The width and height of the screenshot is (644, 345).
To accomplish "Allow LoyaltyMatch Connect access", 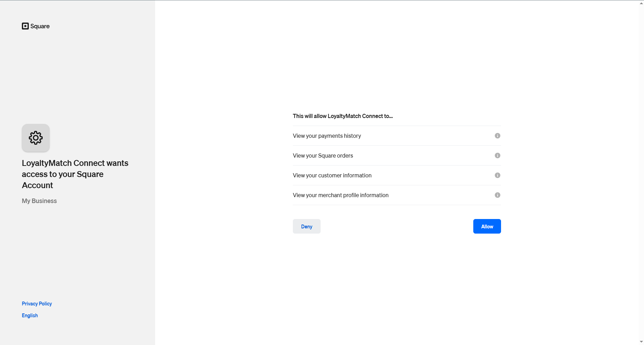I will pos(487,226).
